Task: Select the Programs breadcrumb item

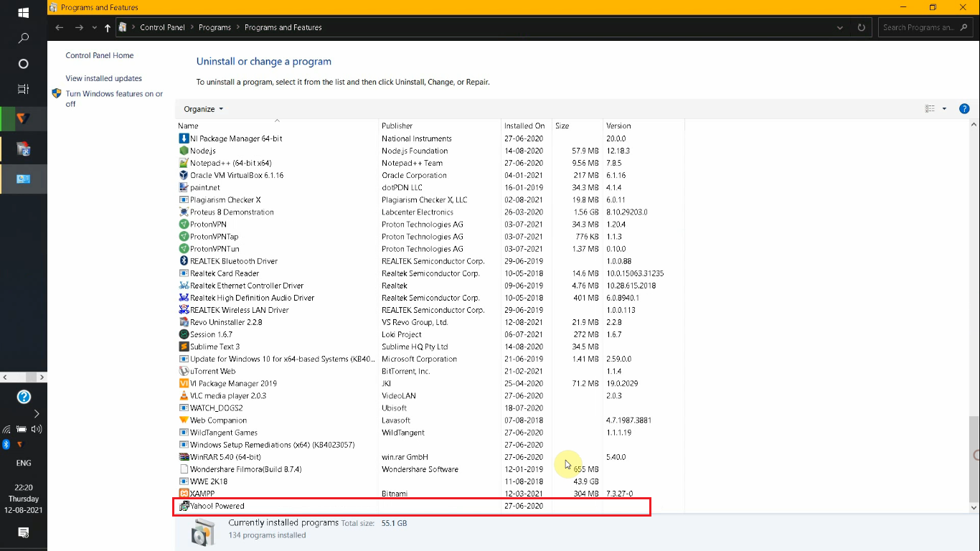Action: click(215, 27)
